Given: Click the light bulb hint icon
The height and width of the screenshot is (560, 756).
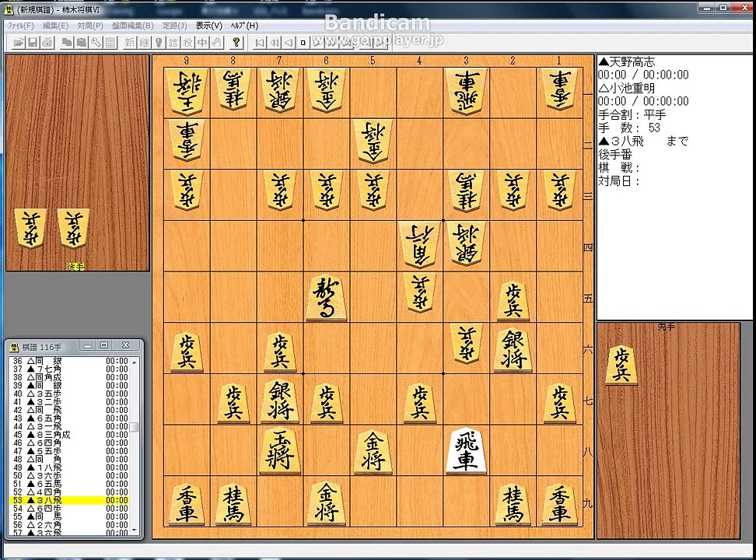Looking at the screenshot, I should pos(159,43).
